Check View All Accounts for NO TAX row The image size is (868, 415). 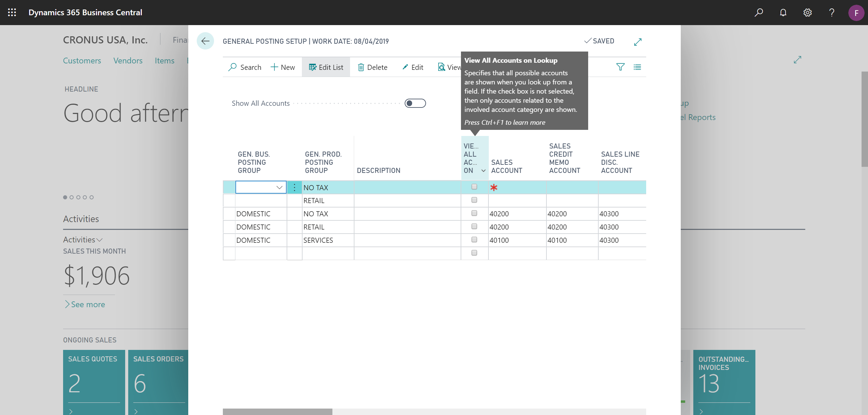(x=474, y=186)
